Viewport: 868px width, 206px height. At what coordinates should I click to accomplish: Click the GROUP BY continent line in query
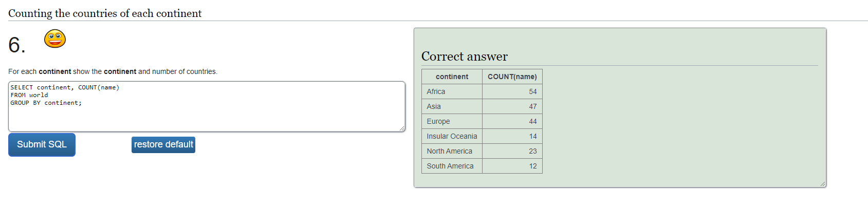[46, 103]
